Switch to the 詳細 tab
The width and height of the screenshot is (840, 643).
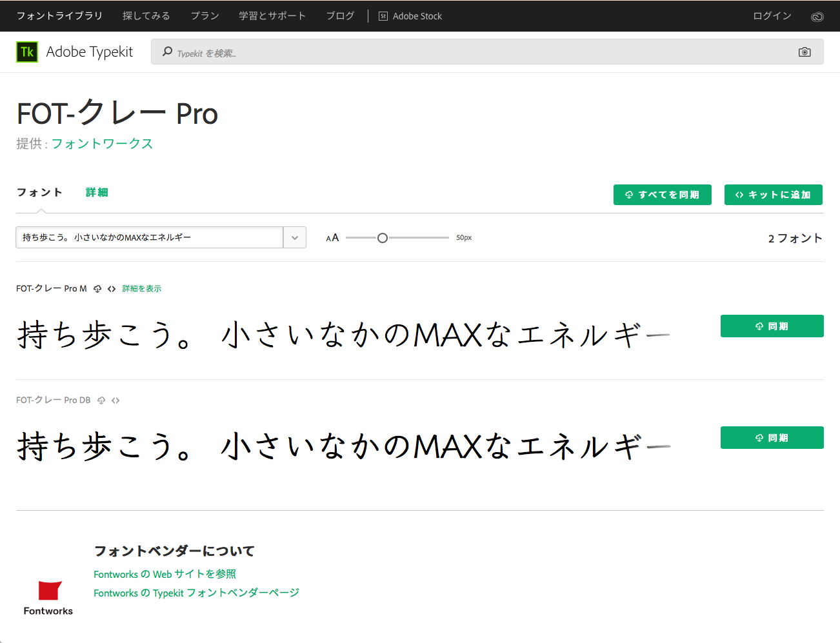tap(97, 192)
